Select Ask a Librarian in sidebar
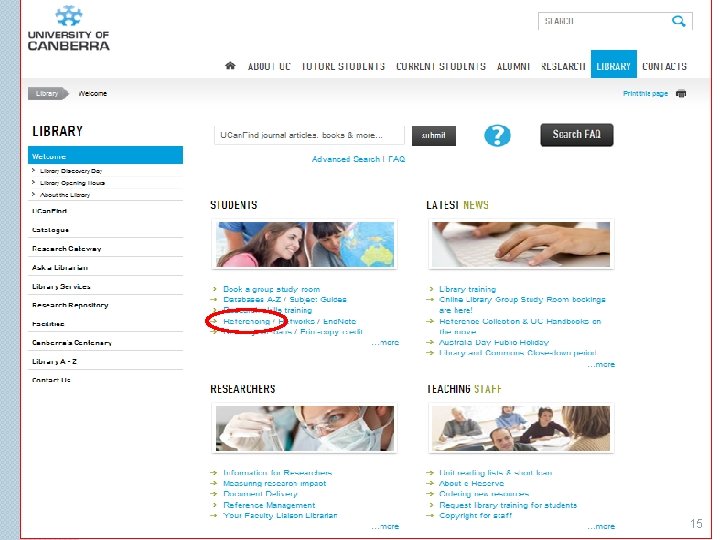This screenshot has width=720, height=540. click(x=60, y=268)
